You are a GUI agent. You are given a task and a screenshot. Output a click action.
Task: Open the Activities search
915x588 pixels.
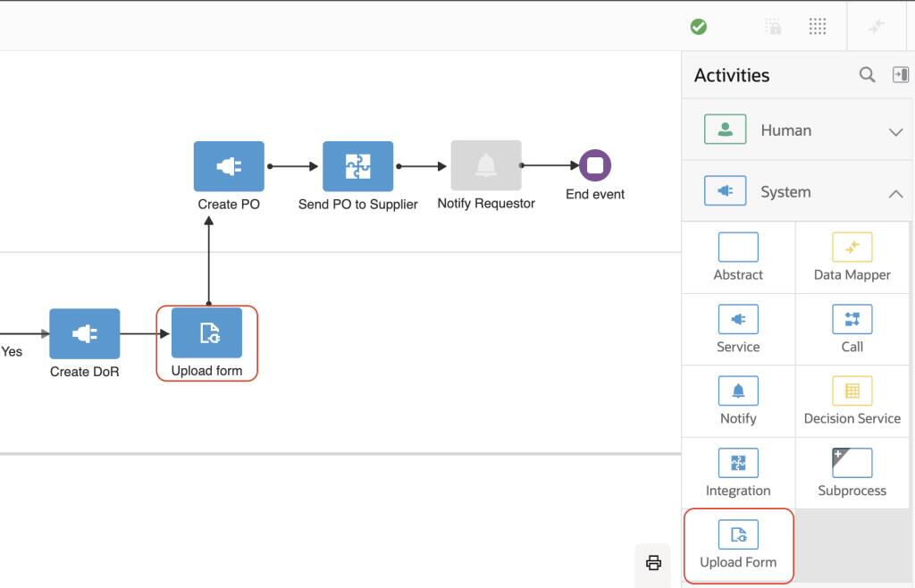[866, 75]
